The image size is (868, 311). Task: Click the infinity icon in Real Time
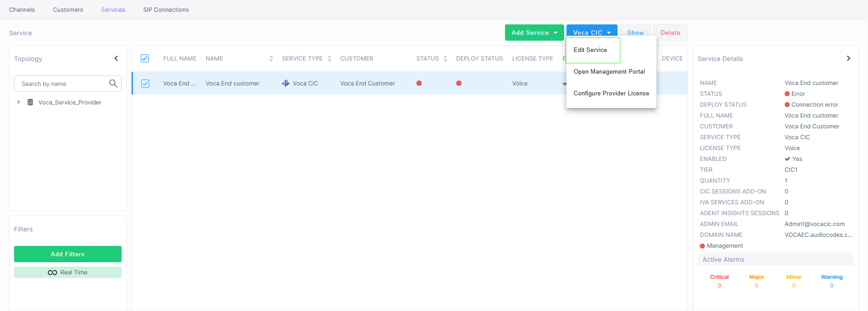click(52, 273)
